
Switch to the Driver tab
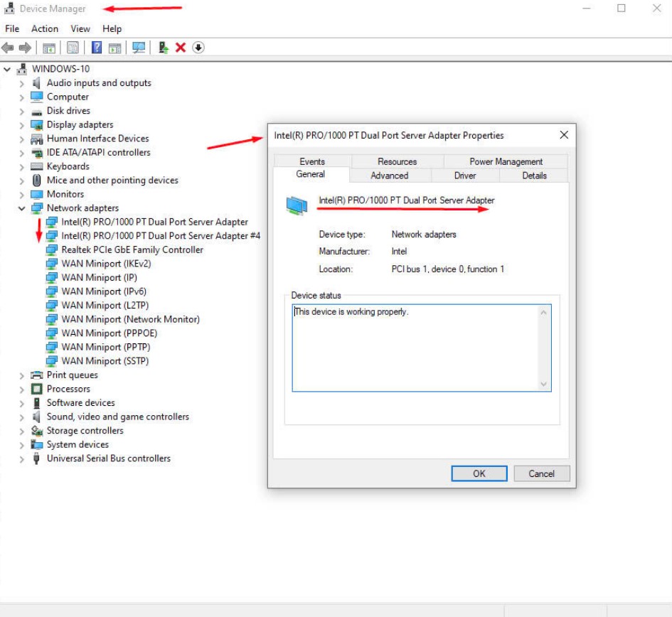[465, 176]
